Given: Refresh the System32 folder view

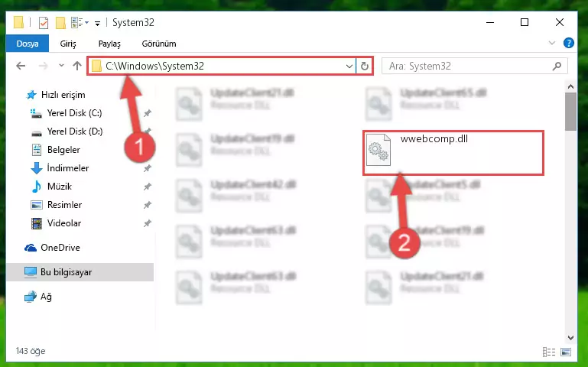Looking at the screenshot, I should pyautogui.click(x=365, y=67).
